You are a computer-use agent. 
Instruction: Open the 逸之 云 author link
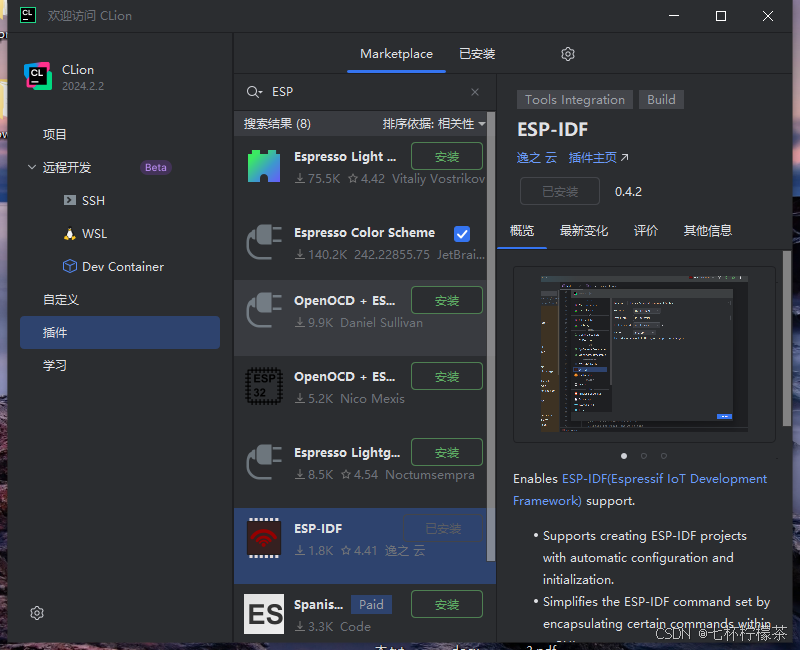tap(536, 158)
